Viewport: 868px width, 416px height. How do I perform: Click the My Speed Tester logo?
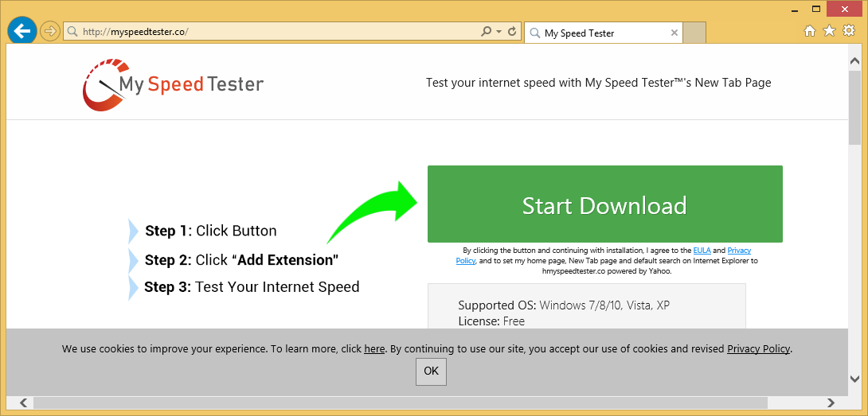[173, 84]
